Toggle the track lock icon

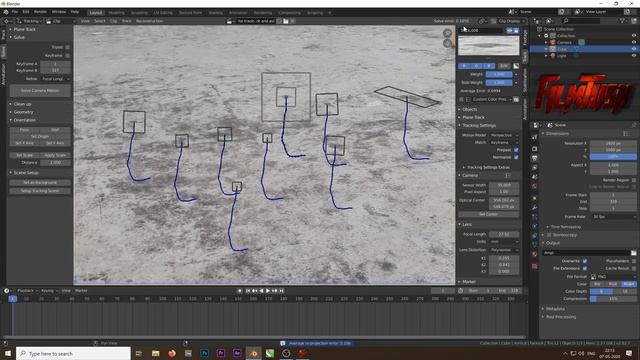[516, 31]
